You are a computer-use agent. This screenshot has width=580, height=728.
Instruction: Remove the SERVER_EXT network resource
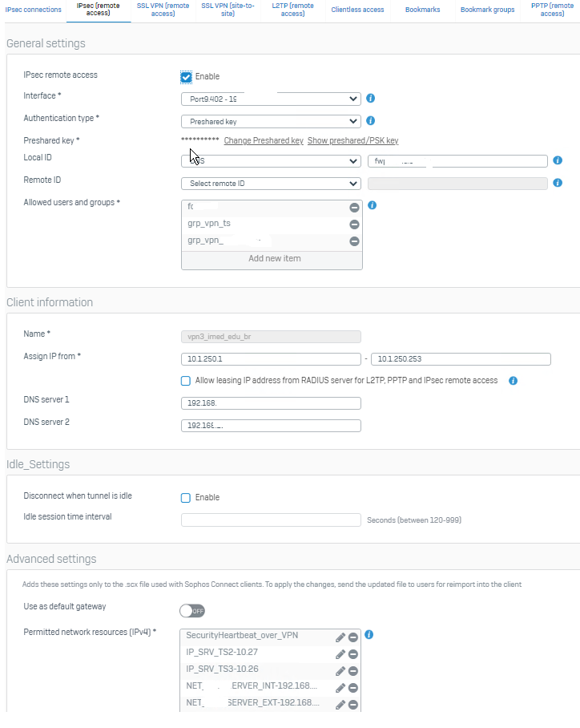click(353, 704)
